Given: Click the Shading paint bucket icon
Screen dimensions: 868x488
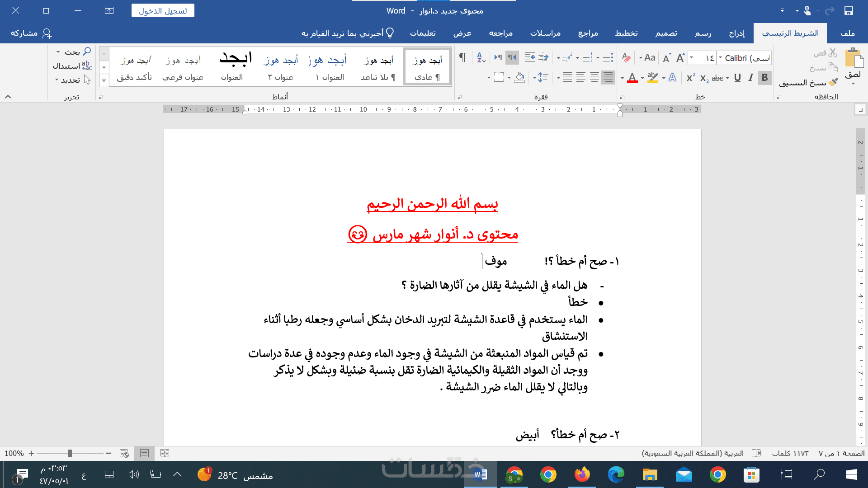Looking at the screenshot, I should coord(519,78).
